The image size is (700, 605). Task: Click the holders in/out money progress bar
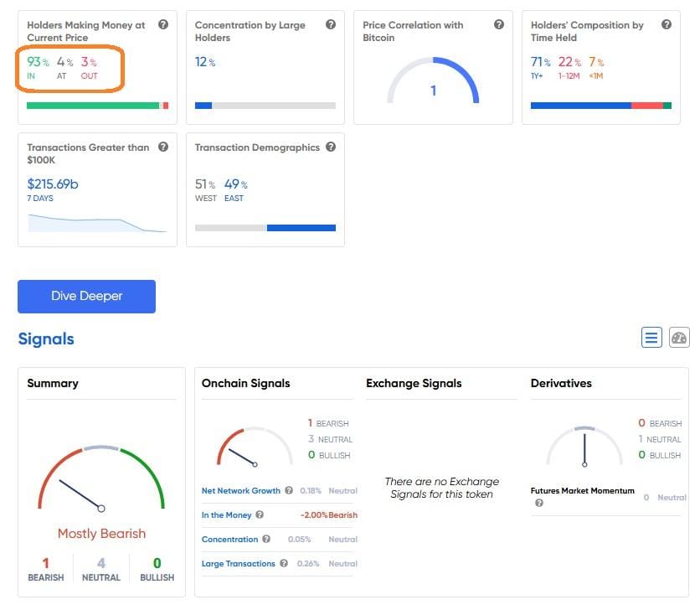(97, 106)
